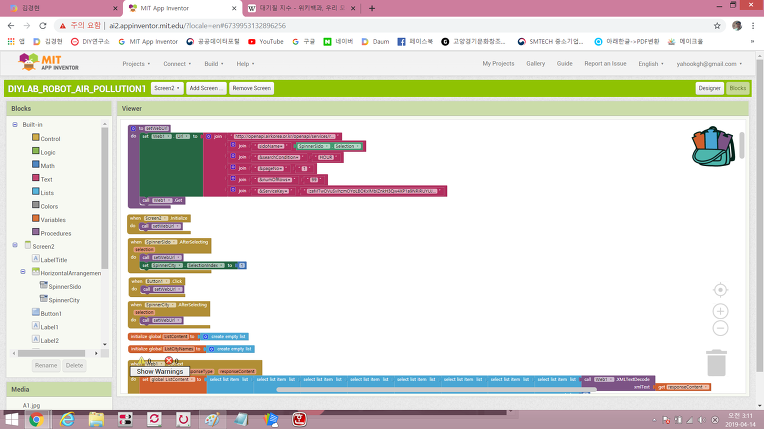Open the YouTube bookmark
764x429 pixels.
click(266, 41)
